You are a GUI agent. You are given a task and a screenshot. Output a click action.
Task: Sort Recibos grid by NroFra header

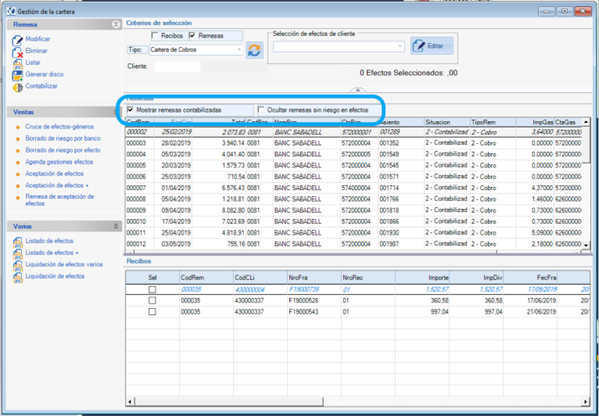click(314, 278)
